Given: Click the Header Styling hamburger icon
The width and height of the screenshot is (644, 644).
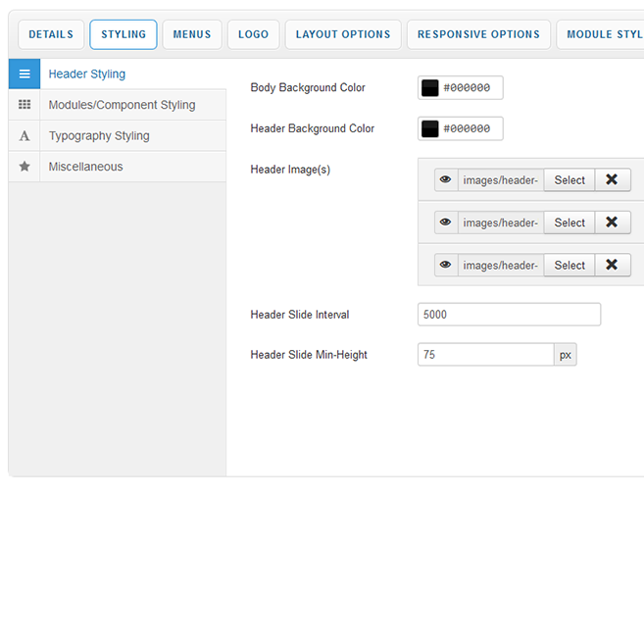Looking at the screenshot, I should (x=25, y=74).
